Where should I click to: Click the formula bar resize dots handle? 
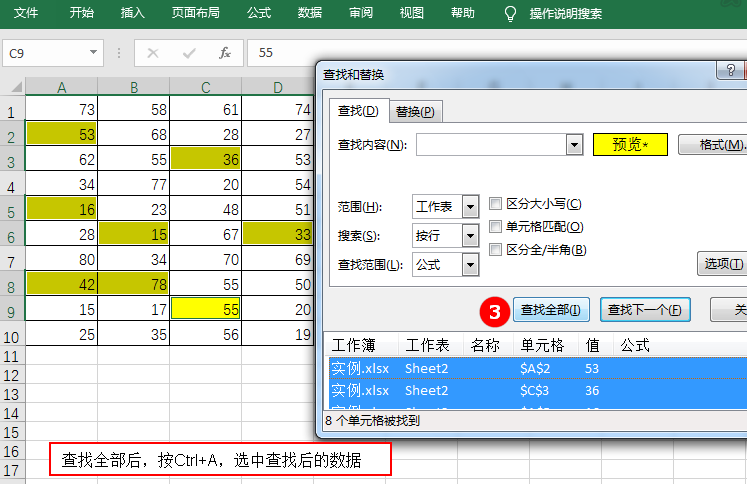tap(119, 53)
